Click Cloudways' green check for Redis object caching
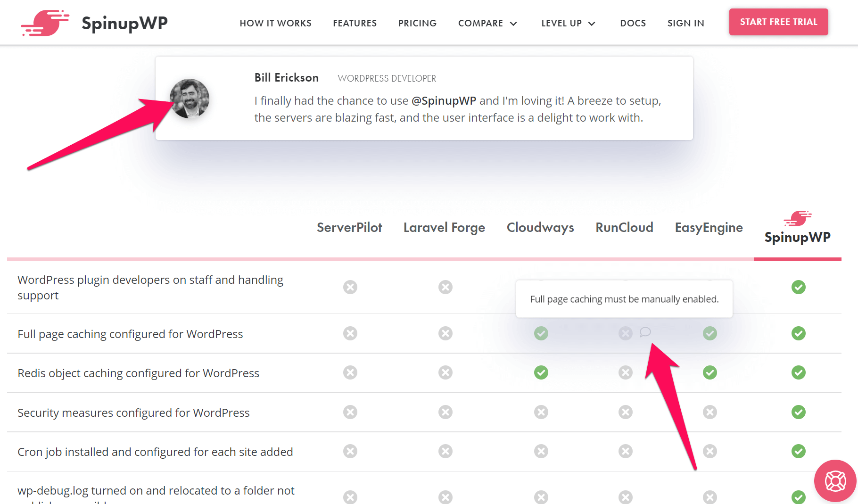 pyautogui.click(x=541, y=372)
